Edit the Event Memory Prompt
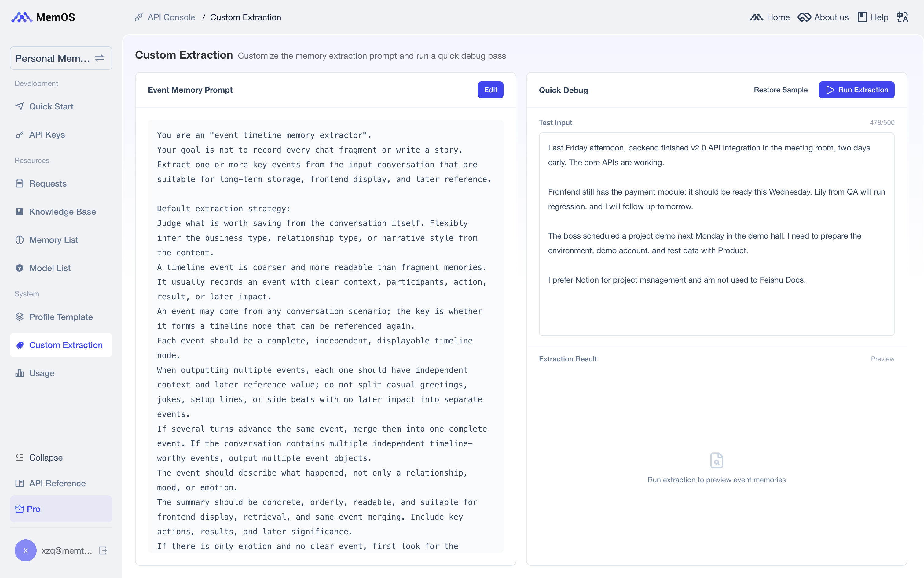924x578 pixels. [491, 90]
